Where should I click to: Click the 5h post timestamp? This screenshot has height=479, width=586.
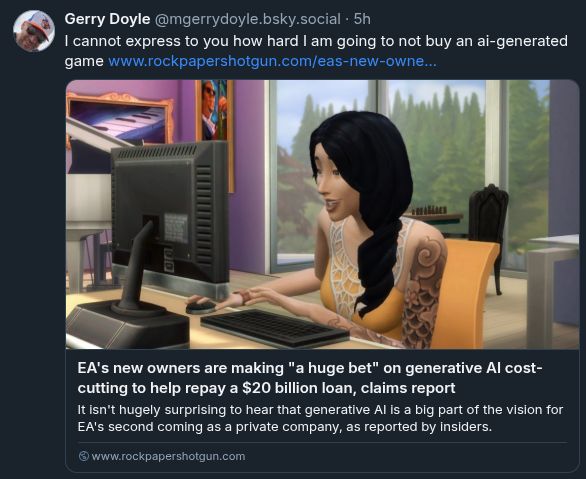point(362,19)
